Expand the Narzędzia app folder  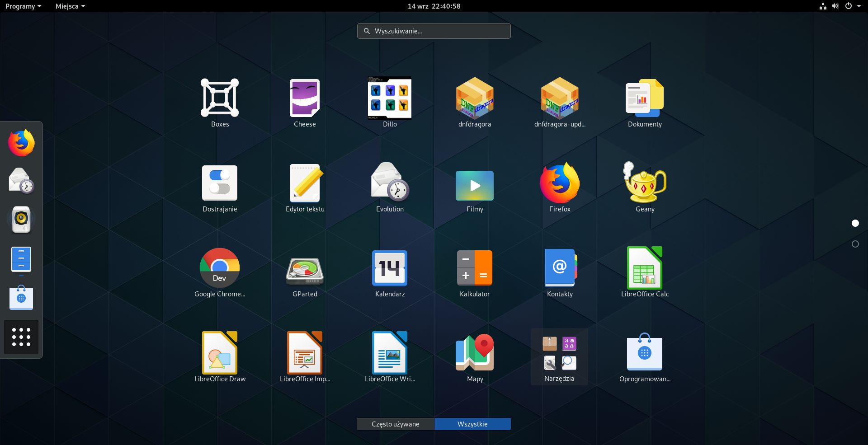click(x=559, y=357)
